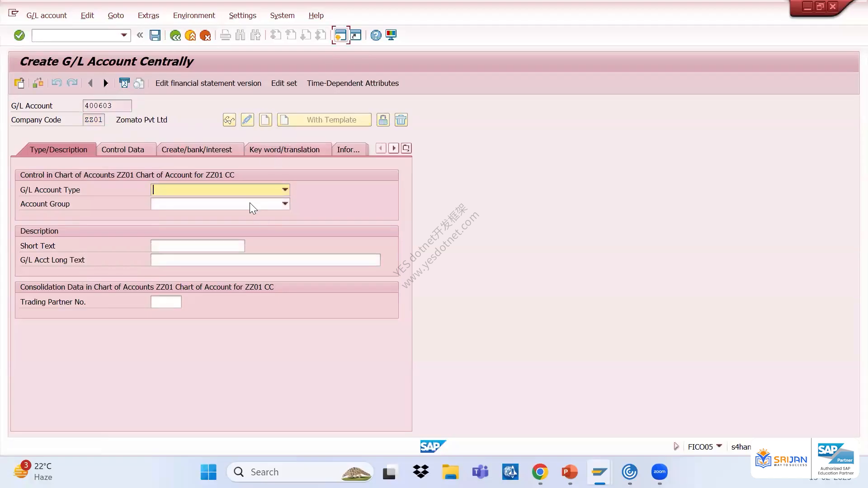Image resolution: width=868 pixels, height=488 pixels.
Task: Click the Change pencil icon
Action: point(247,120)
